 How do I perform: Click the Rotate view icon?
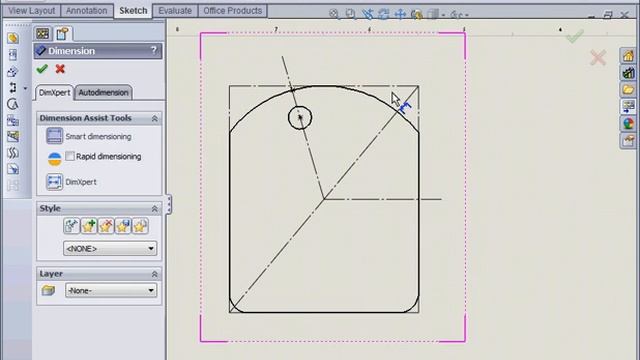(x=384, y=14)
